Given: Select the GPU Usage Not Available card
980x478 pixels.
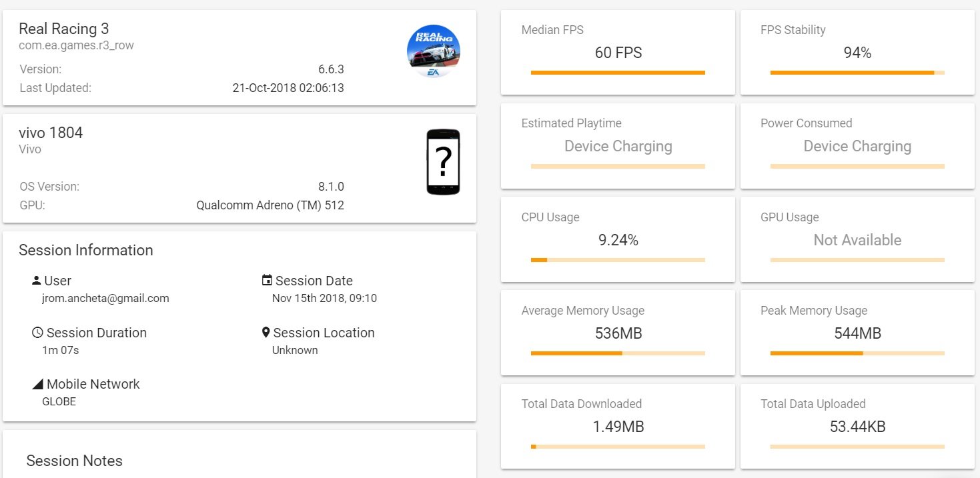Looking at the screenshot, I should (x=857, y=240).
